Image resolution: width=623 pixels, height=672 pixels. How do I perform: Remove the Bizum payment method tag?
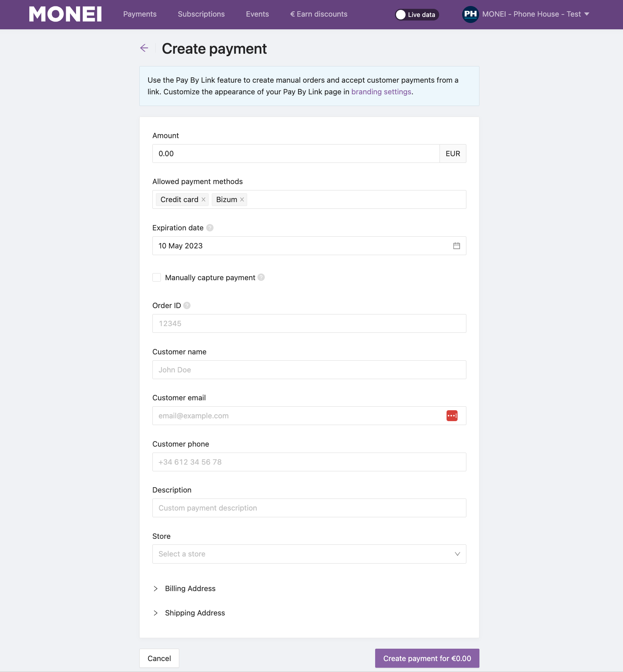pos(242,200)
